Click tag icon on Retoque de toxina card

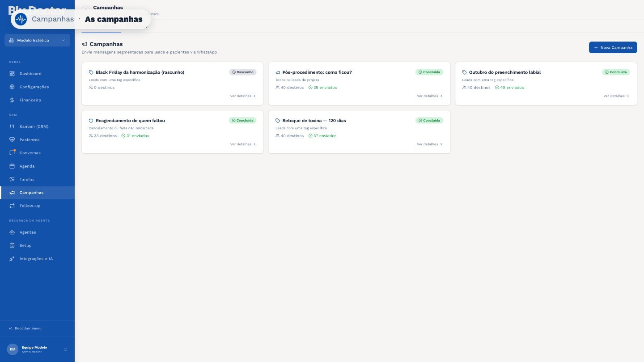click(x=278, y=121)
